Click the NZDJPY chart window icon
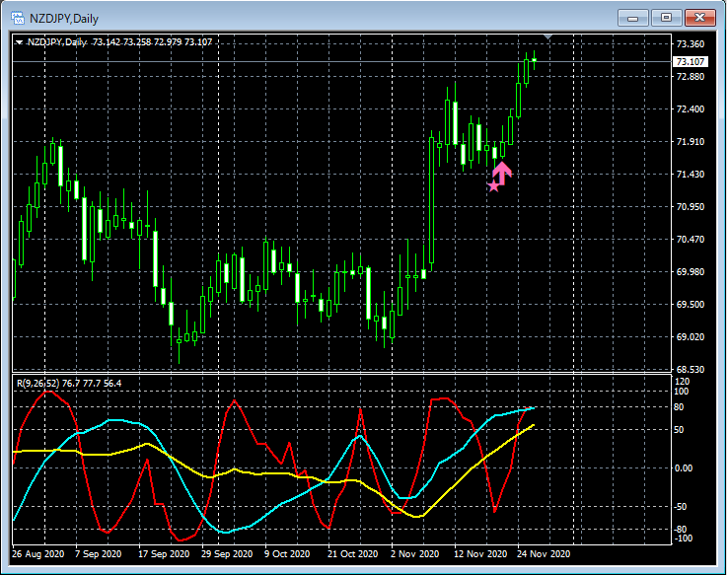 pyautogui.click(x=18, y=19)
